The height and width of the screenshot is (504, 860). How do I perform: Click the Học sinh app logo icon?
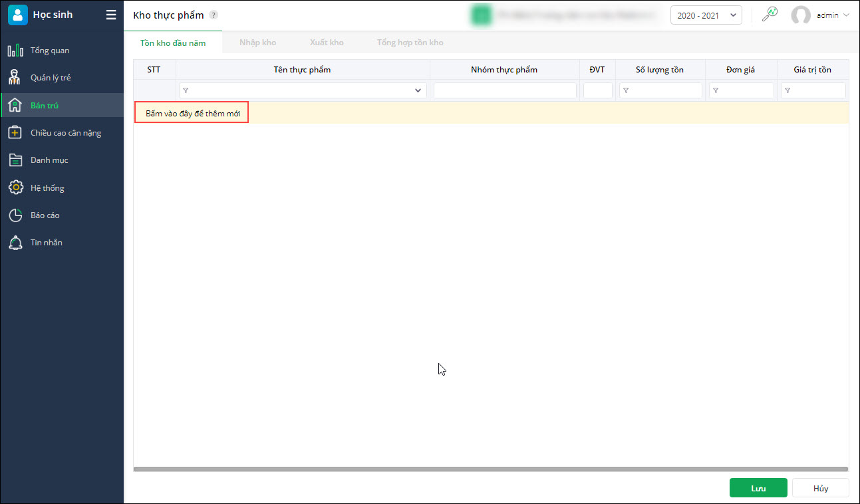pos(17,15)
